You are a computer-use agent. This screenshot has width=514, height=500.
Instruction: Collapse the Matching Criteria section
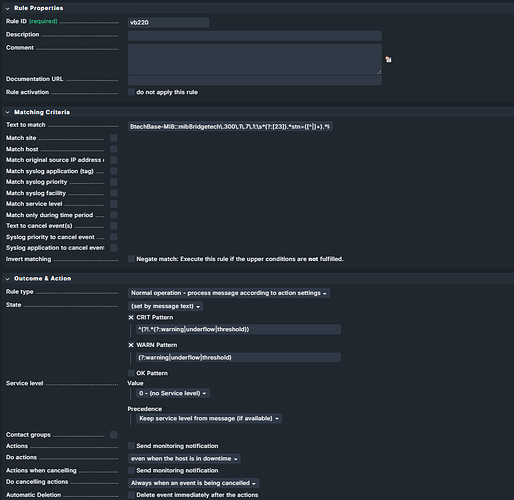8,112
